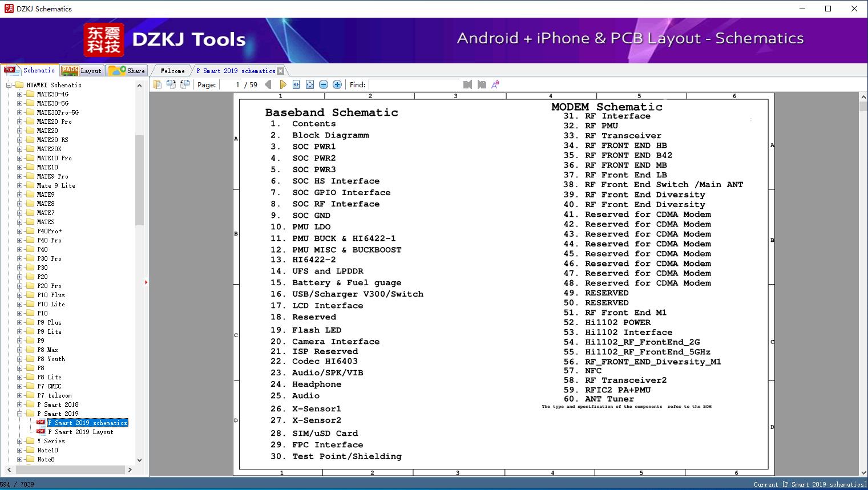Viewport: 868px width, 490px height.
Task: Click the tree panel scroll-down arrow
Action: (139, 460)
